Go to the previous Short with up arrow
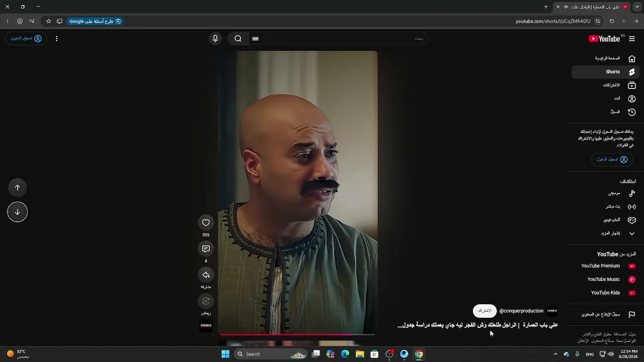This screenshot has height=362, width=644. (x=18, y=188)
